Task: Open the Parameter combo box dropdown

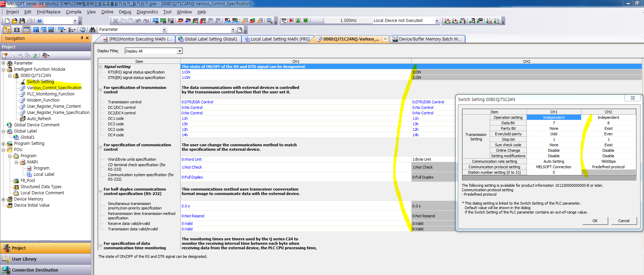Action: click(x=164, y=30)
